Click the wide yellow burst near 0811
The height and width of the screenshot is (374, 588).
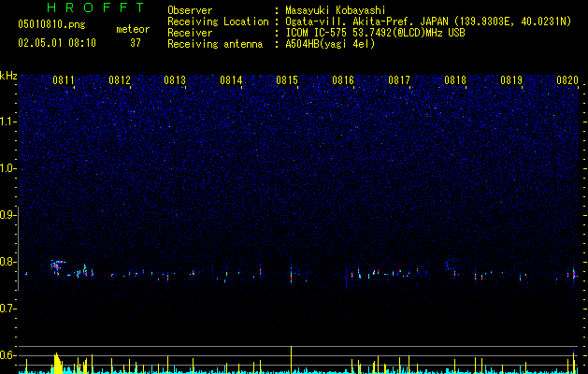57,363
